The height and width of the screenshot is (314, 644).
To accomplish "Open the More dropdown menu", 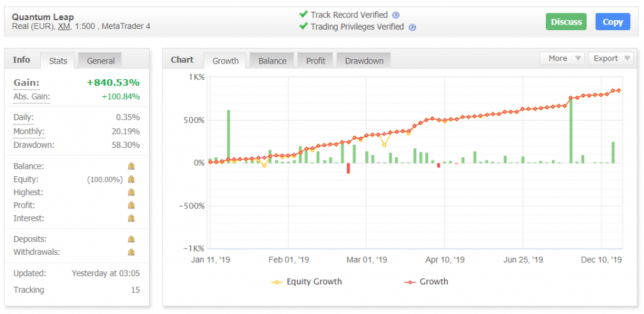I will click(562, 59).
